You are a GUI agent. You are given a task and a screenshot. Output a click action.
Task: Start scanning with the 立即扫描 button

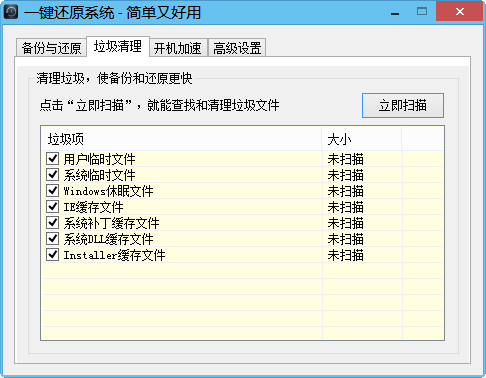(x=403, y=105)
